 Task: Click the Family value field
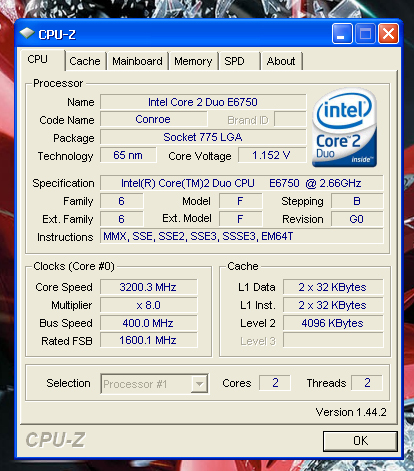122,201
